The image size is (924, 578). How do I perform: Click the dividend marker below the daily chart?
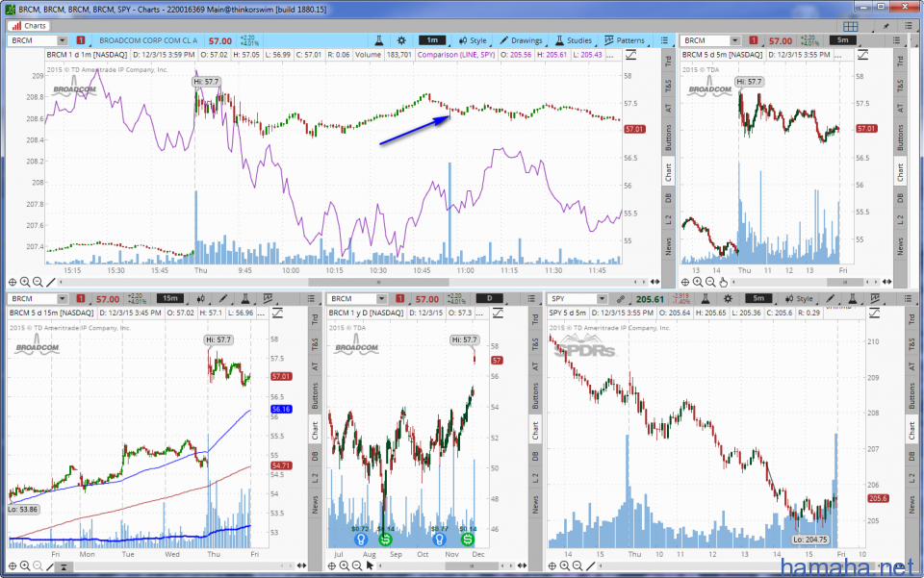click(384, 539)
